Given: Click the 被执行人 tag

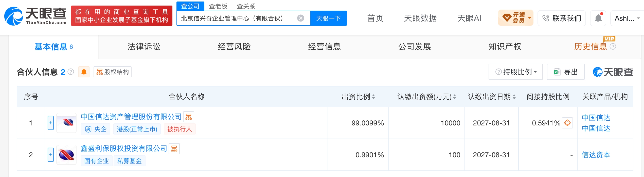Looking at the screenshot, I should [180, 129].
